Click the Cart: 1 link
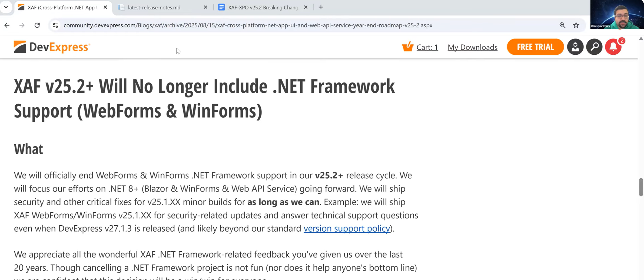The height and width of the screenshot is (280, 644). [427, 47]
